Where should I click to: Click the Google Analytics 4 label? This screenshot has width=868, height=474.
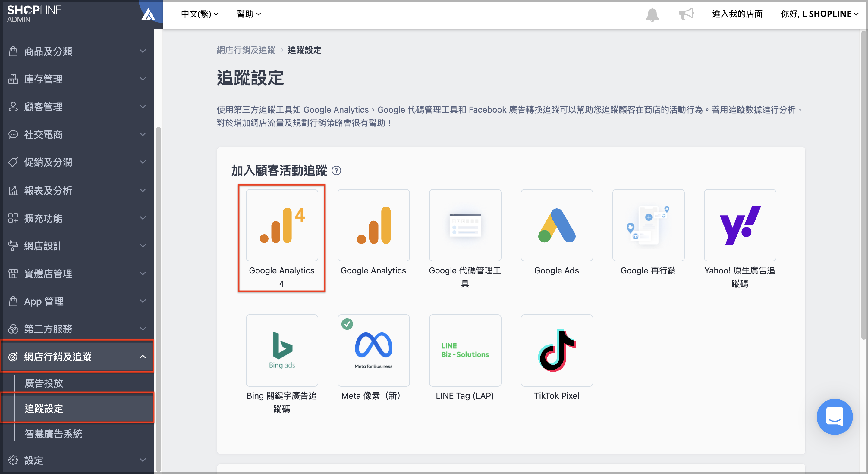point(282,277)
